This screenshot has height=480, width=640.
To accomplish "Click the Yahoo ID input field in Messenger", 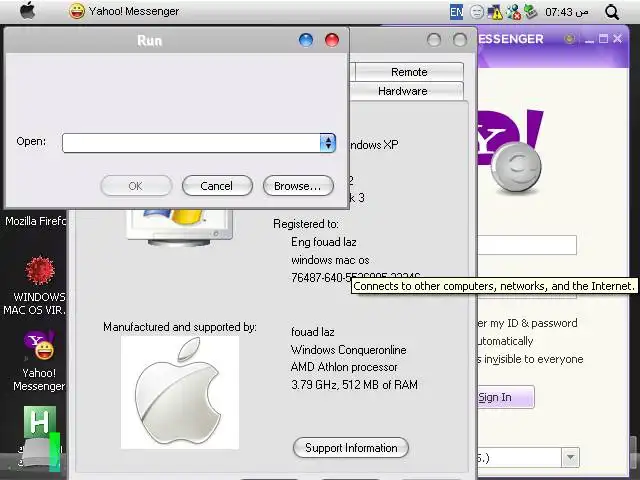I will [x=527, y=245].
